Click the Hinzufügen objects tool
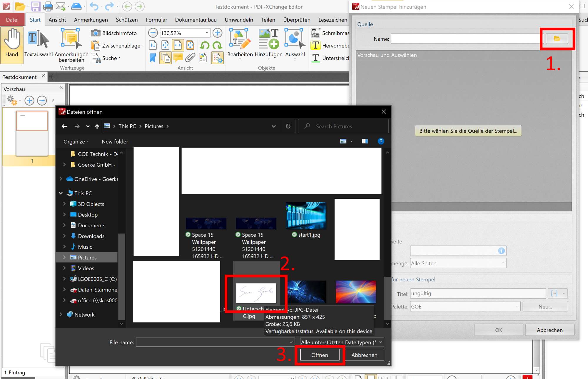 pyautogui.click(x=268, y=44)
